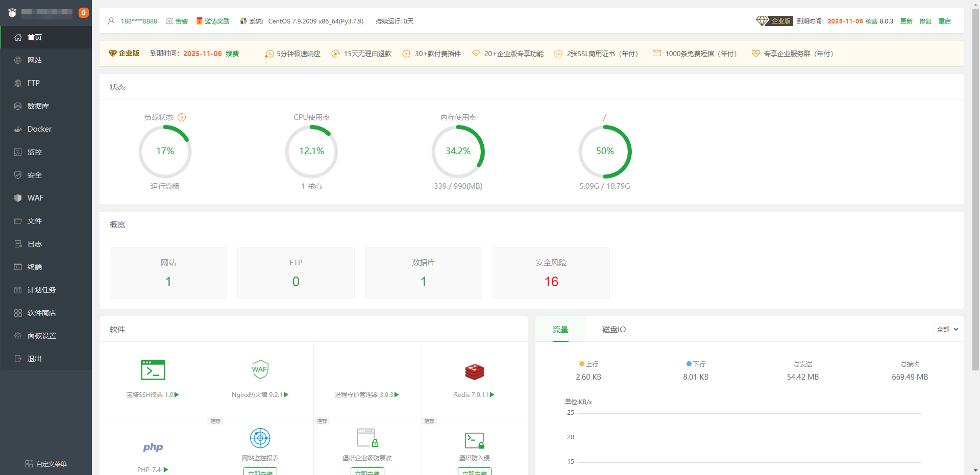Click the 面板设置 gear icon in sidebar

[x=18, y=336]
